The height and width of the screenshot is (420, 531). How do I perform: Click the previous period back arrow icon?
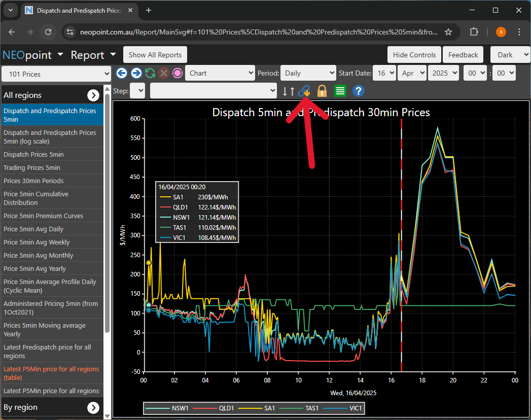tap(121, 73)
